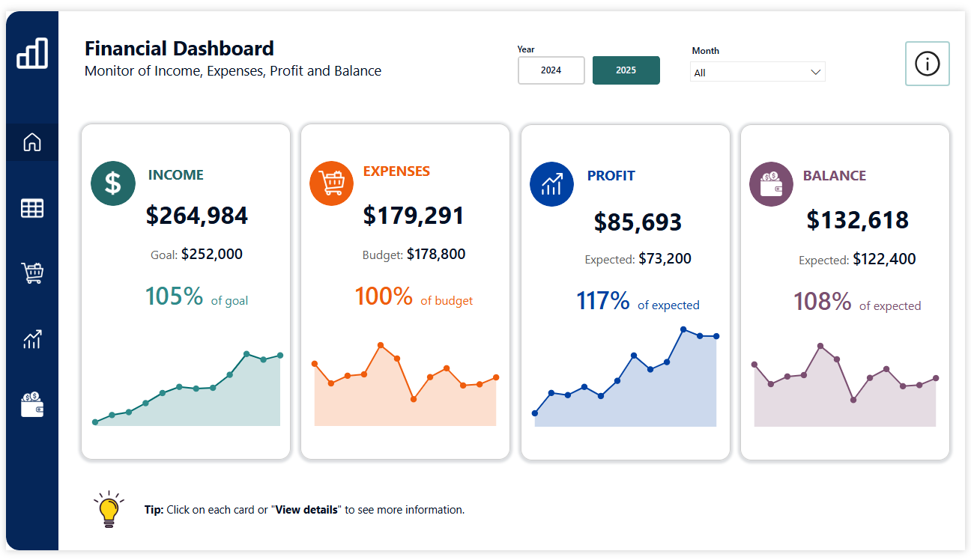The height and width of the screenshot is (560, 971).
Task: Click the $132,618 balance value
Action: point(858,220)
